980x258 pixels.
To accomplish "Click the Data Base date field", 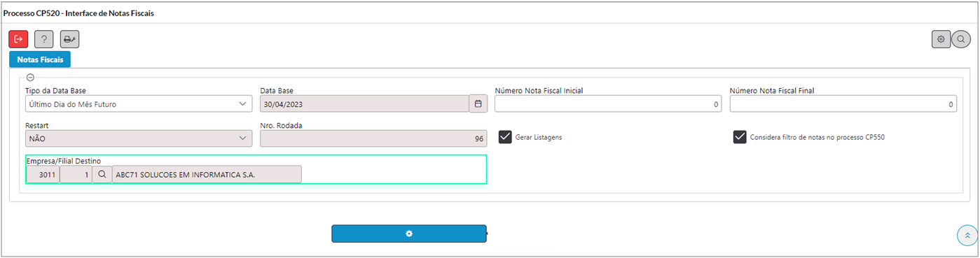I will pyautogui.click(x=364, y=103).
